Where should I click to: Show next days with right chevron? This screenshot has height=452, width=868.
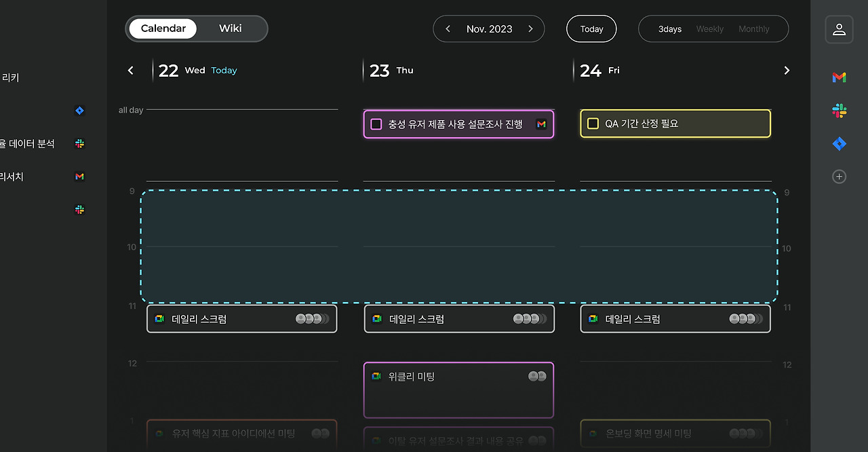coord(787,71)
